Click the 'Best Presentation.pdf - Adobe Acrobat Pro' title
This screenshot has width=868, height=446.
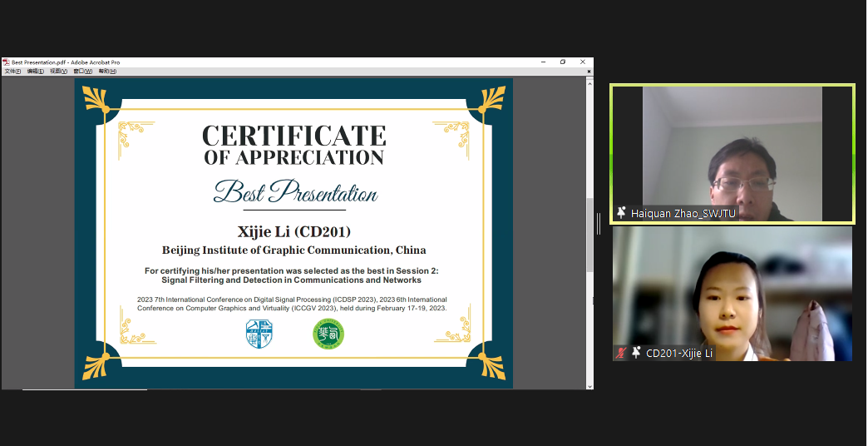click(x=66, y=62)
